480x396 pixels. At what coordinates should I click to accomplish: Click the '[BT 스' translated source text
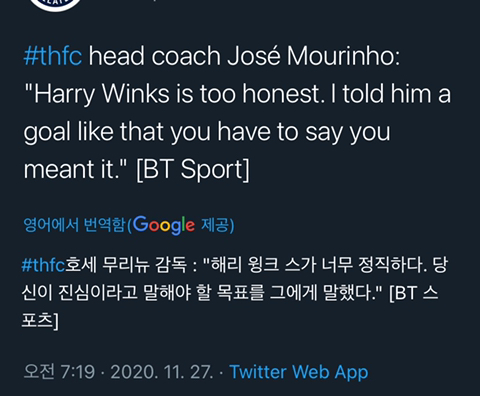tap(414, 293)
